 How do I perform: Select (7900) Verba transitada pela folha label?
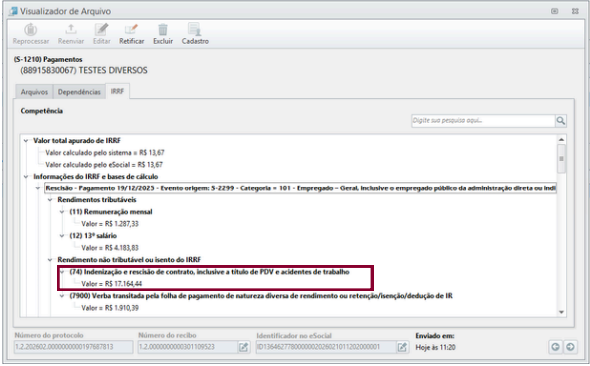click(261, 296)
